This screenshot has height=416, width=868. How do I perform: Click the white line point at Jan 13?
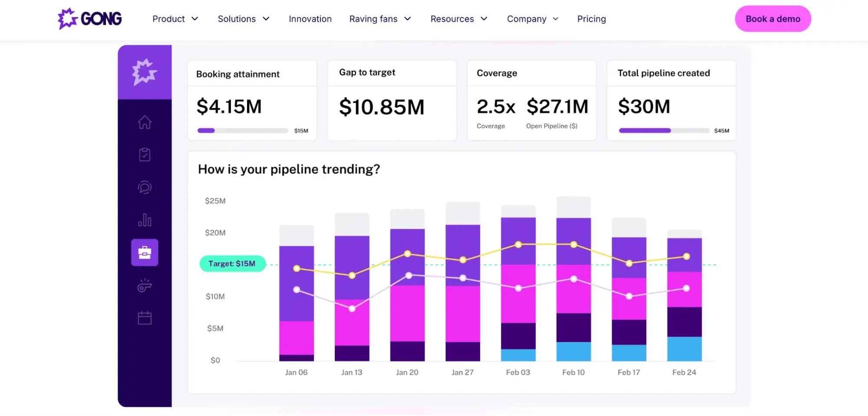coord(352,309)
